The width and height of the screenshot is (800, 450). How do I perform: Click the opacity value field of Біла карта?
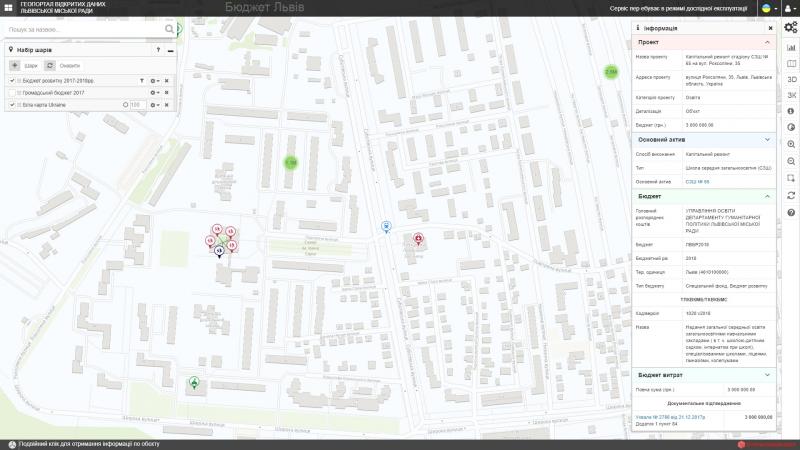pyautogui.click(x=138, y=105)
